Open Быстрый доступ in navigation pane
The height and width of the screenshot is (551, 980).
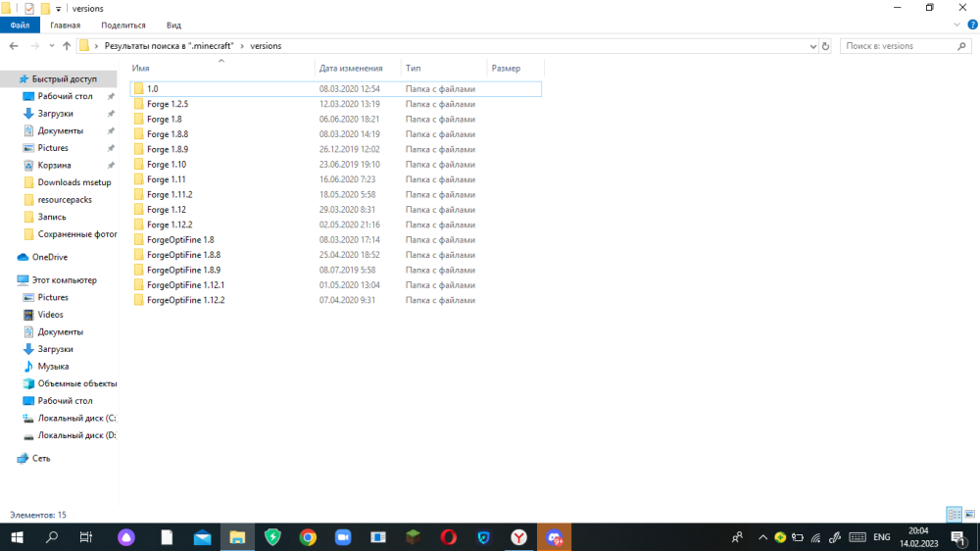(x=59, y=78)
